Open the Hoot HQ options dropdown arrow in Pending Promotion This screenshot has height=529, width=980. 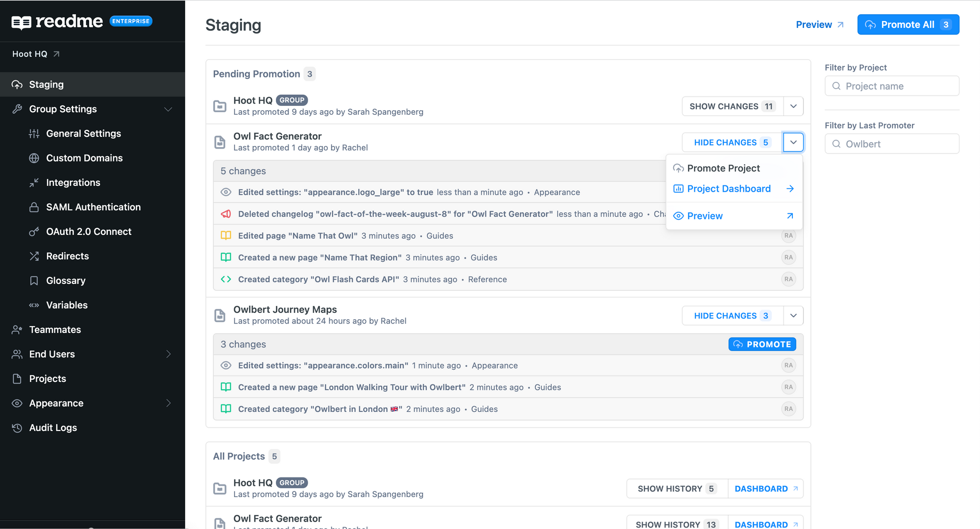click(793, 106)
